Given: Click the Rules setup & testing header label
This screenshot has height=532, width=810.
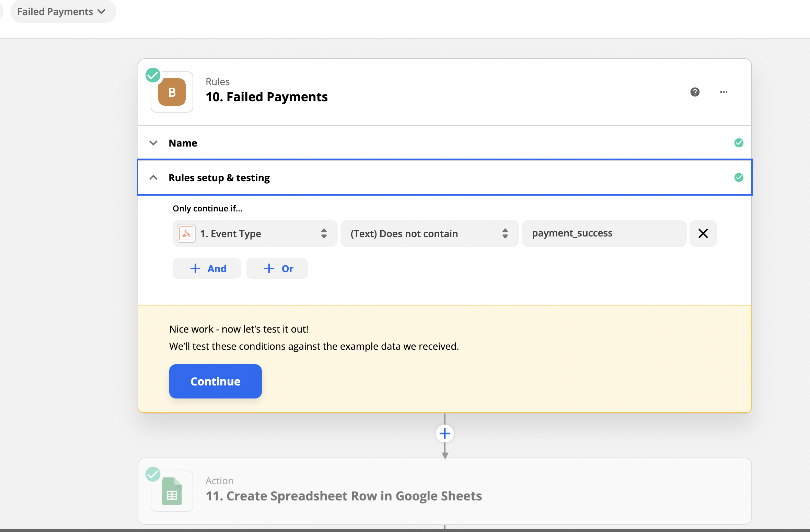Looking at the screenshot, I should [219, 177].
